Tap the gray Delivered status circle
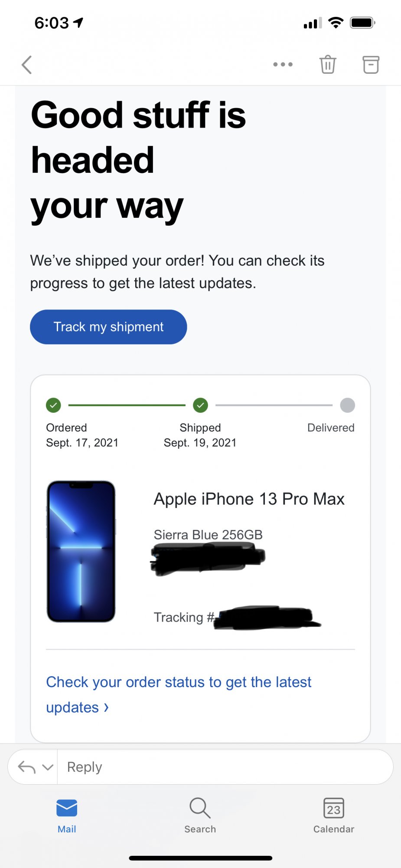 (347, 405)
